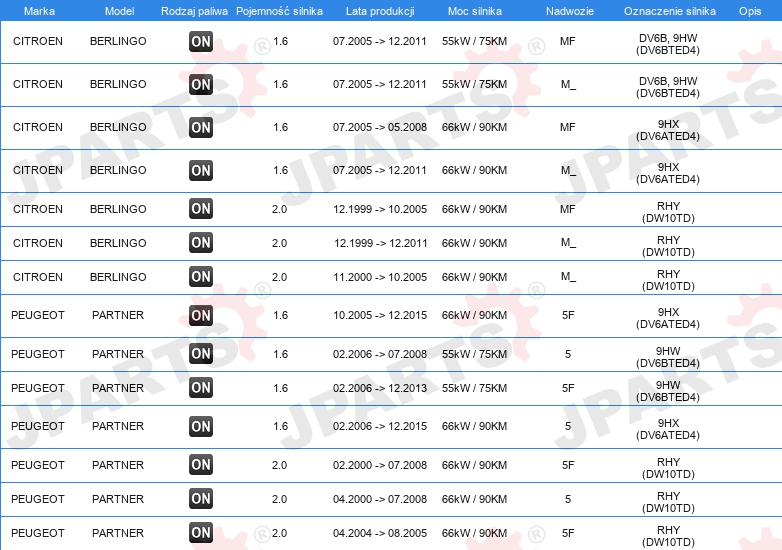Select date cell 12.1999 -> 10.2005
The height and width of the screenshot is (550, 782).
[380, 209]
